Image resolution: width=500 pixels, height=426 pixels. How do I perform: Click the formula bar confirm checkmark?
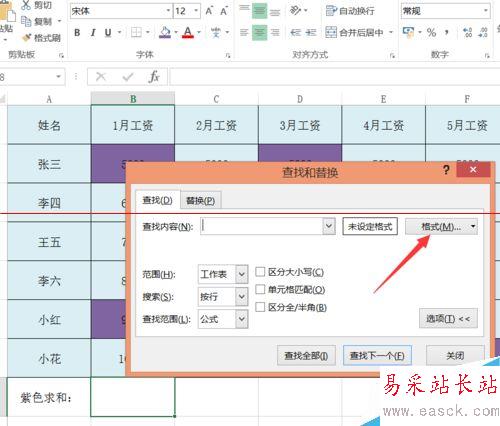tap(128, 77)
